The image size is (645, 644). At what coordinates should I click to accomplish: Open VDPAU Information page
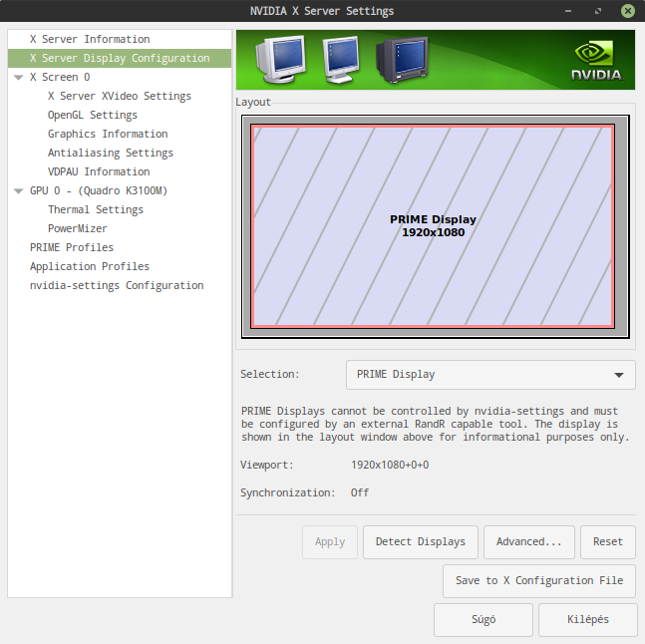(x=120, y=171)
